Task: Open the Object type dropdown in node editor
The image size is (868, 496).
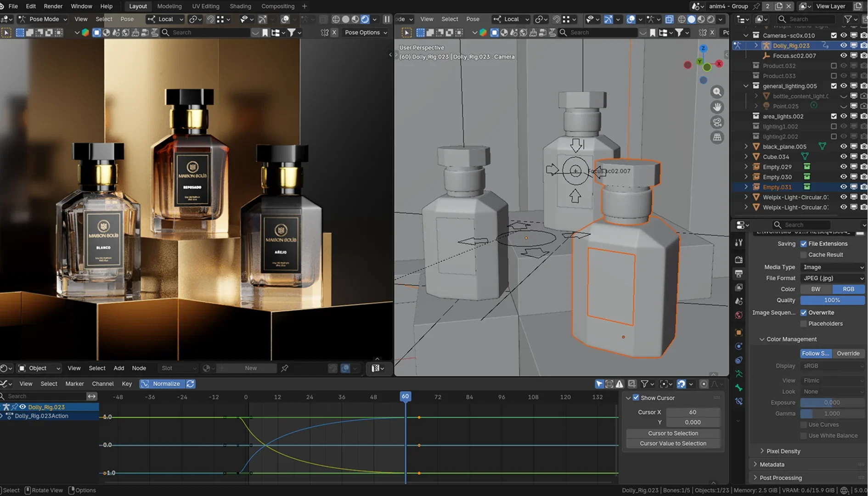Action: tap(39, 368)
